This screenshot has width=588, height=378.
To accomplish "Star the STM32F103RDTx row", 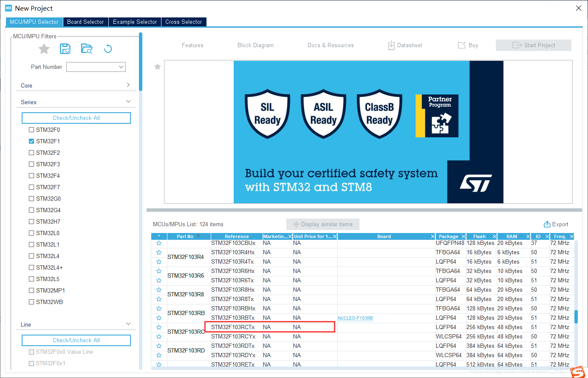I will [x=159, y=346].
